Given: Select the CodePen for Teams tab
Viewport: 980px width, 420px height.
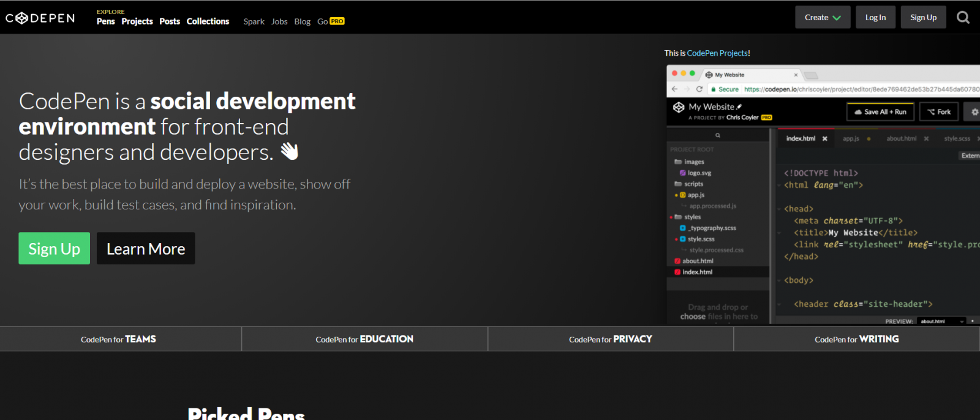Looking at the screenshot, I should (119, 339).
